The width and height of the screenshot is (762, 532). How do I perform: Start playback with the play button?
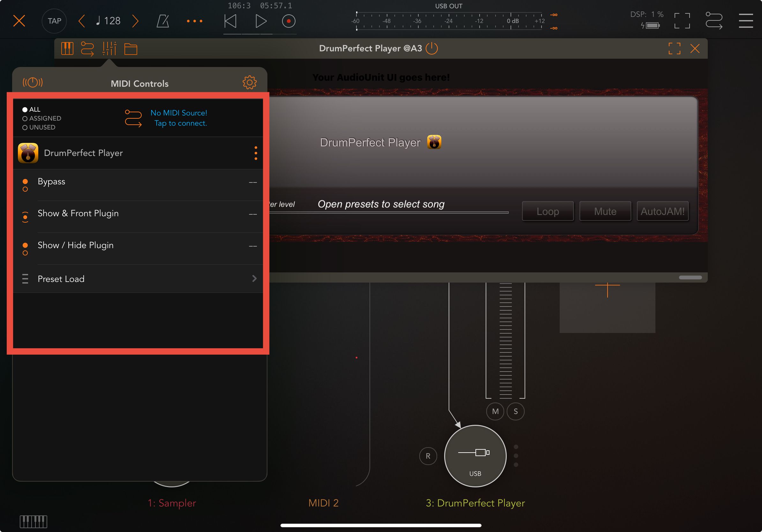pyautogui.click(x=261, y=21)
